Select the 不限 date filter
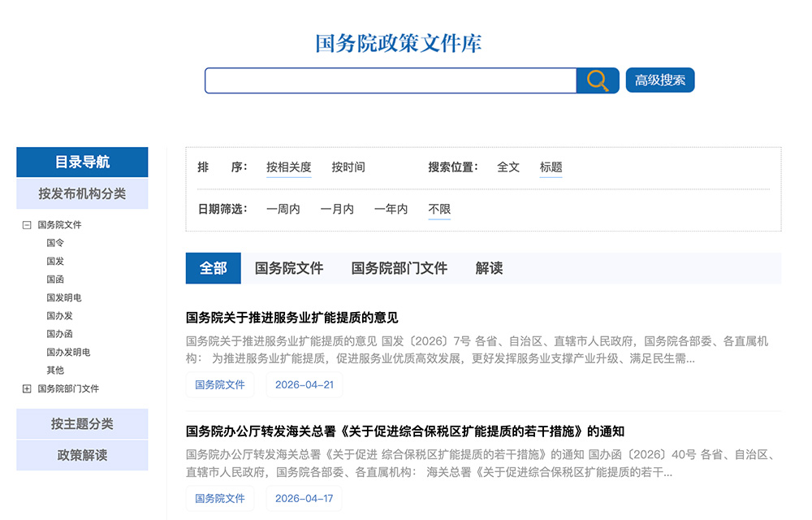Screen dimensions: 812x520 439,210
